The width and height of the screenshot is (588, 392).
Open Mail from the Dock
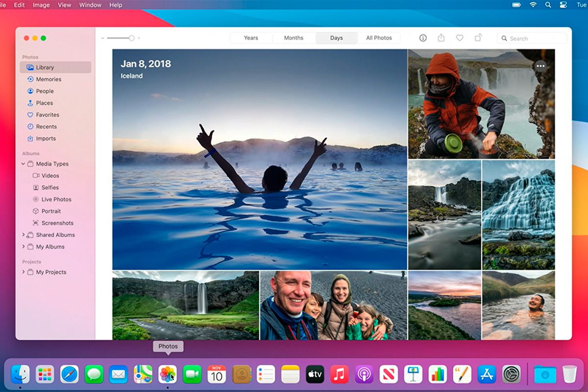coord(119,374)
